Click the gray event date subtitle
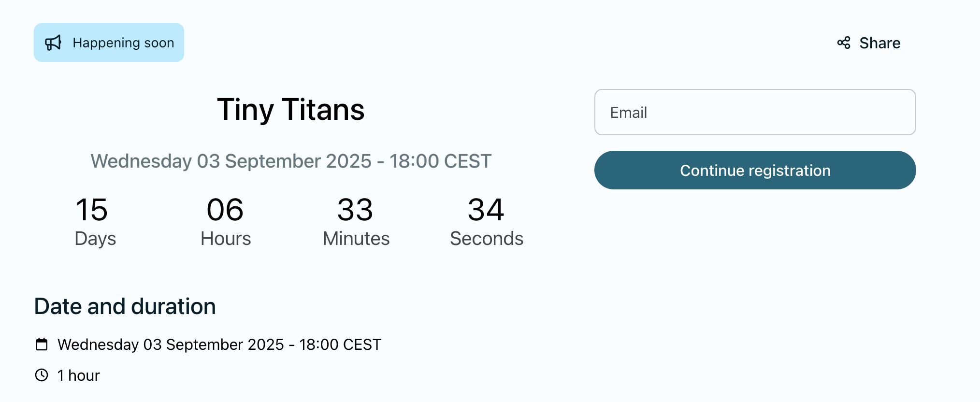Image resolution: width=980 pixels, height=402 pixels. tap(291, 161)
